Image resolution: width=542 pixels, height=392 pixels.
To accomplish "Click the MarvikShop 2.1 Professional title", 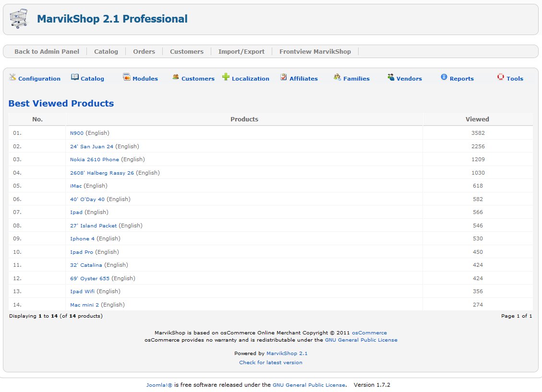I will [x=112, y=19].
